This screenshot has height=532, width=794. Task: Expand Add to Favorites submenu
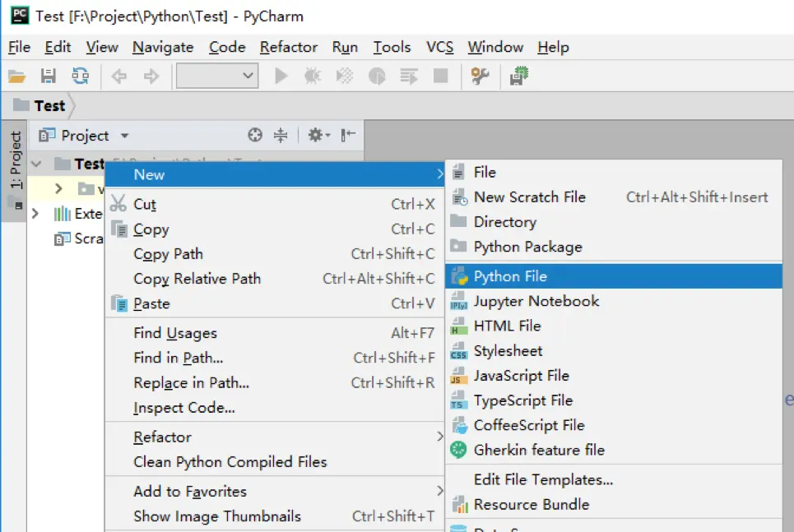275,491
